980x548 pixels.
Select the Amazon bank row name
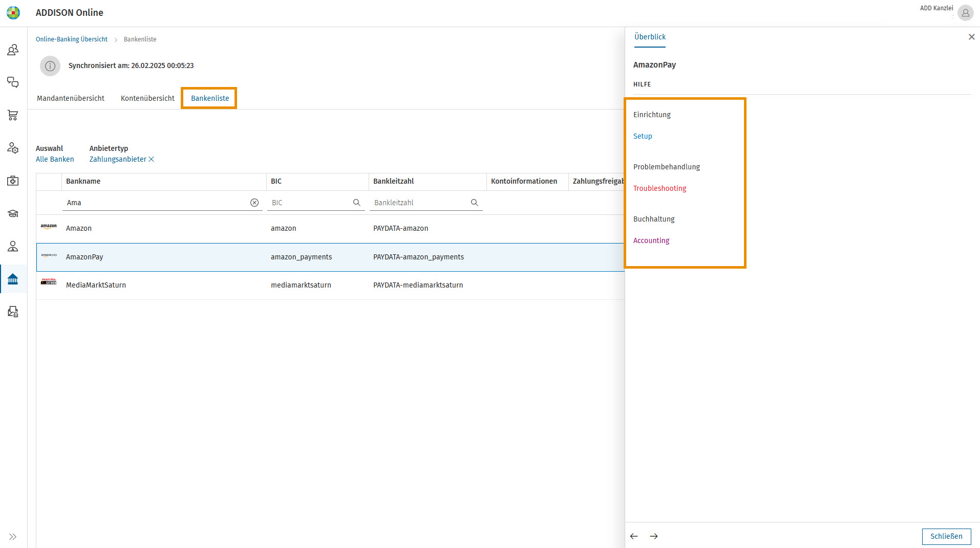click(x=79, y=228)
